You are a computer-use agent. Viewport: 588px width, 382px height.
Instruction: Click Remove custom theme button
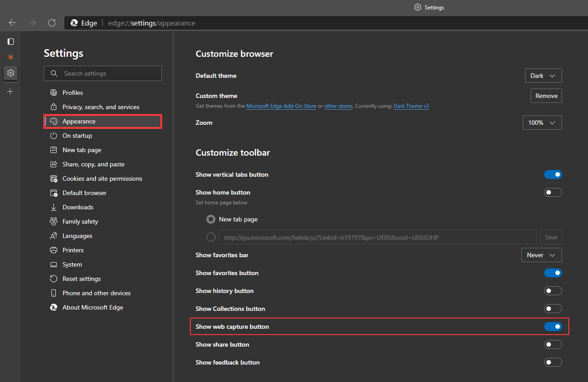pyautogui.click(x=546, y=96)
